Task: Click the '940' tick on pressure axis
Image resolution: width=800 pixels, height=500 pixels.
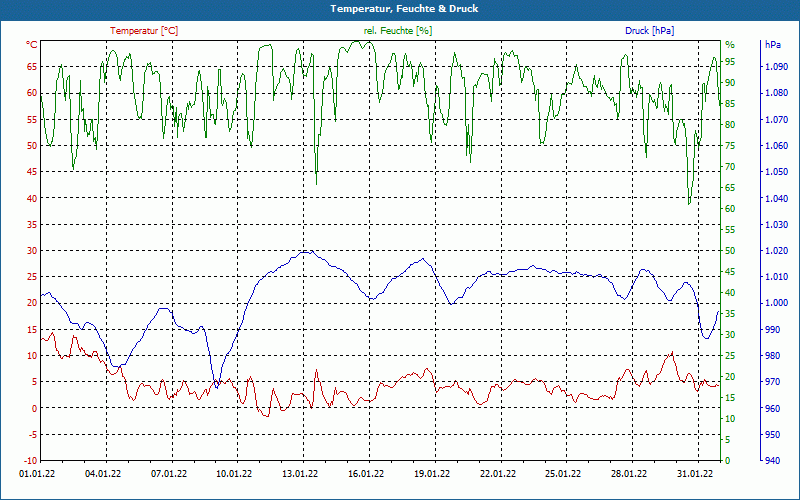Action: (x=774, y=461)
